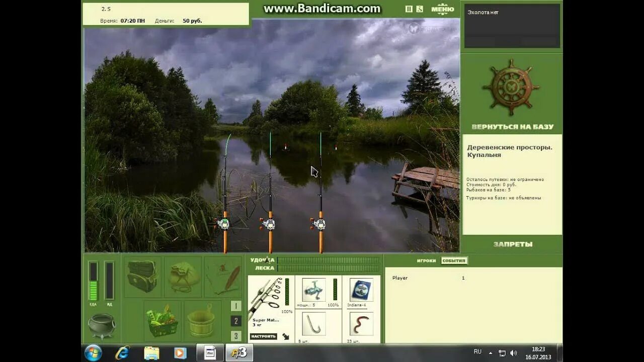Click the location name Деревенские просторы. Купальня
The height and width of the screenshot is (362, 644).
[x=510, y=151]
